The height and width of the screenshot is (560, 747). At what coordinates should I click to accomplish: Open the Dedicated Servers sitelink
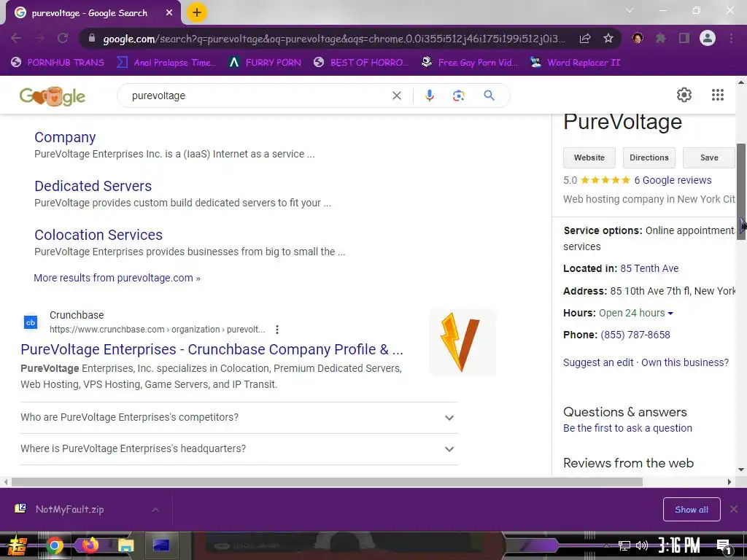coord(93,186)
